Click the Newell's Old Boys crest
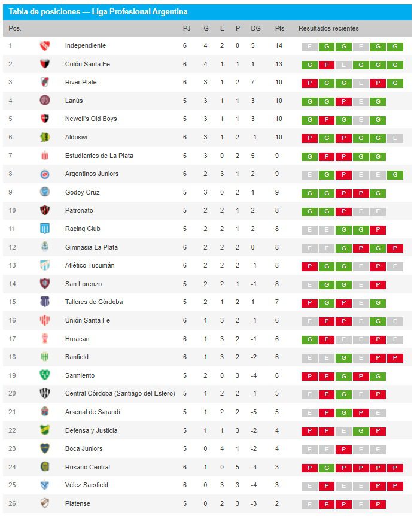 [44, 119]
